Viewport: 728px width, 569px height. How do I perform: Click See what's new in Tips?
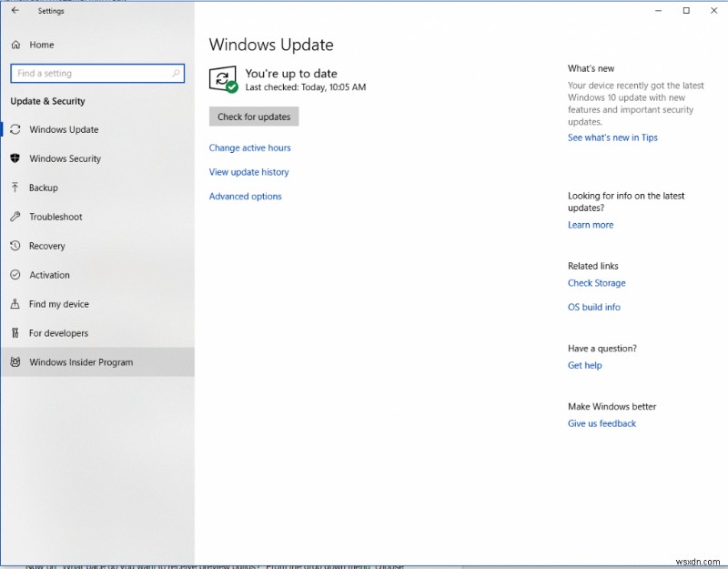pos(612,137)
